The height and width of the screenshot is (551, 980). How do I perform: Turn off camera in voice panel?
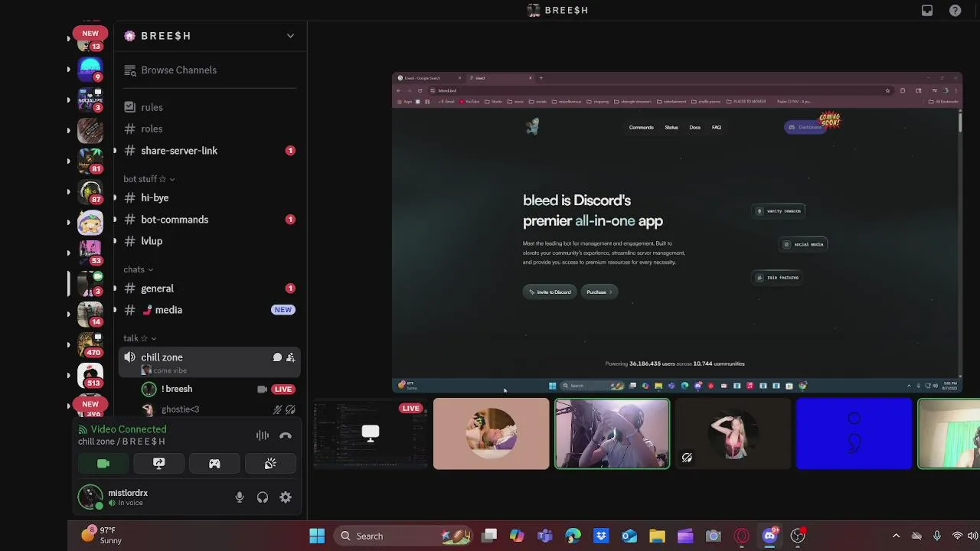click(103, 464)
